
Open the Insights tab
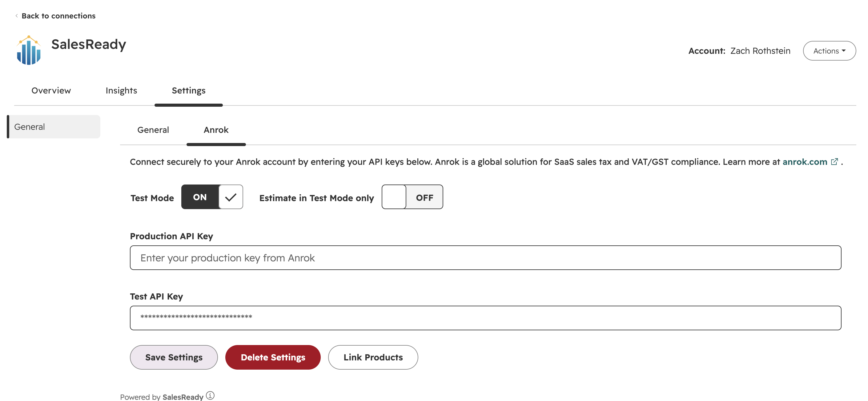tap(121, 91)
